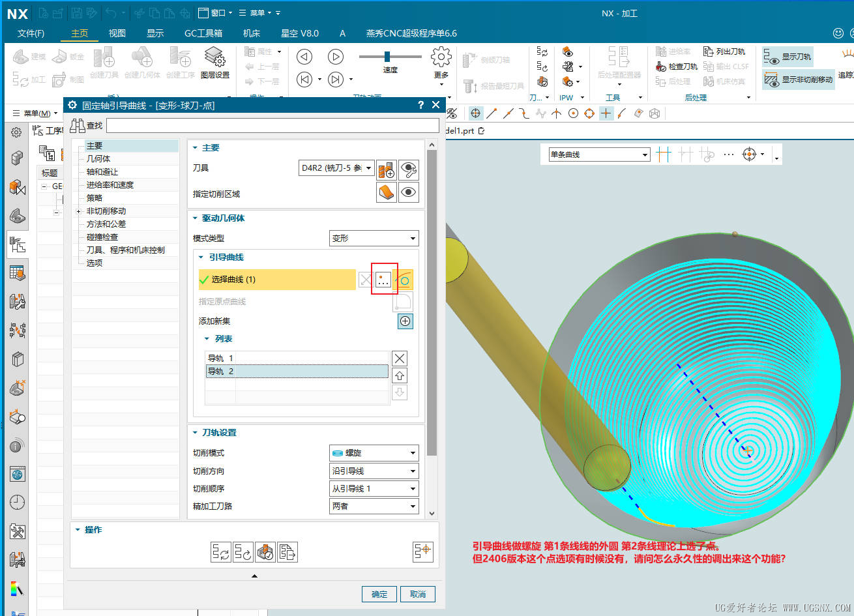Open the 文件(F) menu
Image resolution: width=854 pixels, height=616 pixels.
31,33
